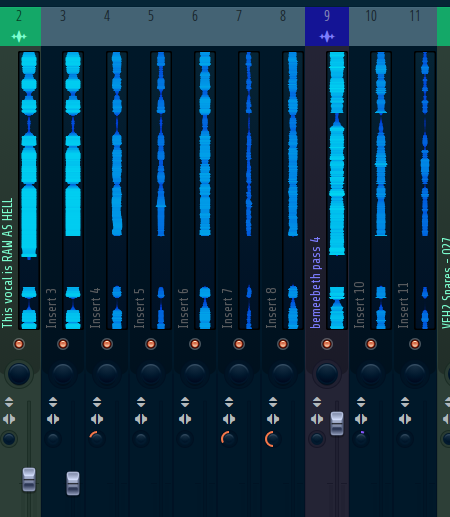Invert polarity on Insert 7
This screenshot has width=450, height=517.
coord(229,402)
